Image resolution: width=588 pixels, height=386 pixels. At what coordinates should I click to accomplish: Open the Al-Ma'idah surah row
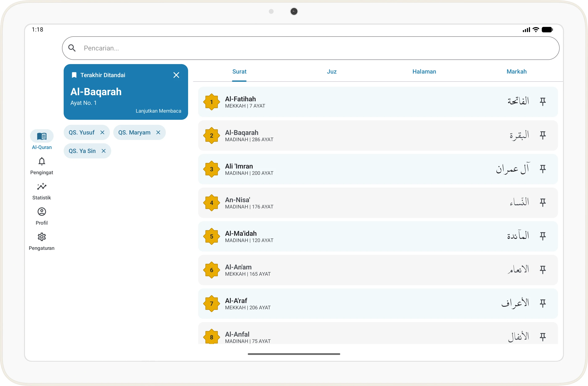coord(378,236)
